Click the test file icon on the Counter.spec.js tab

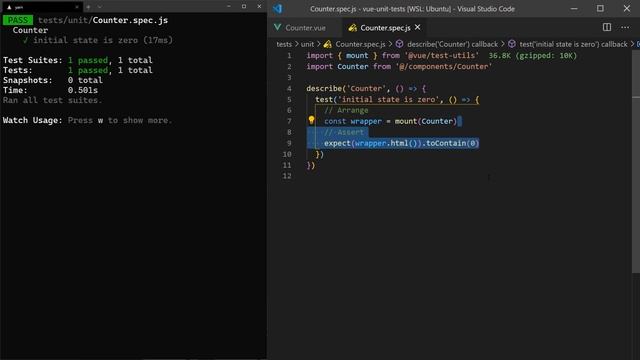click(x=352, y=28)
